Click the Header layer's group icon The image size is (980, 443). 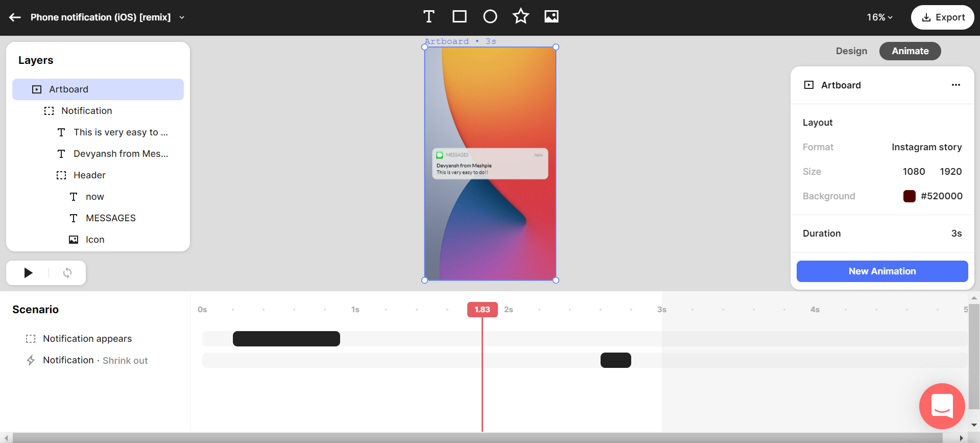(x=61, y=175)
